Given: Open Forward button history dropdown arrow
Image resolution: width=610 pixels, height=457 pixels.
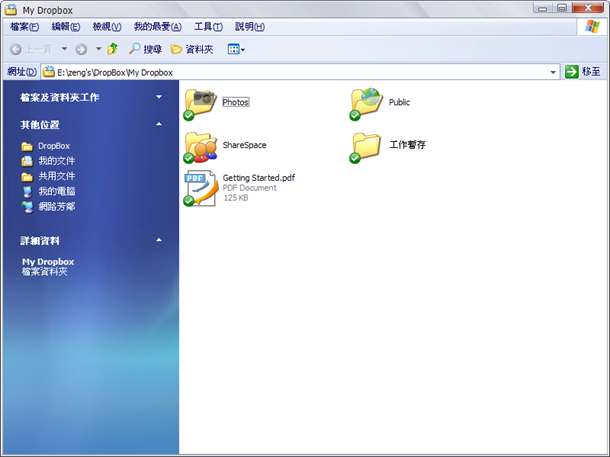Looking at the screenshot, I should point(98,49).
